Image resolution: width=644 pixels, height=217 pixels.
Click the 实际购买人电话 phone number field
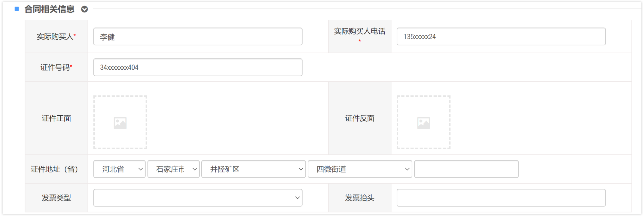pos(501,37)
